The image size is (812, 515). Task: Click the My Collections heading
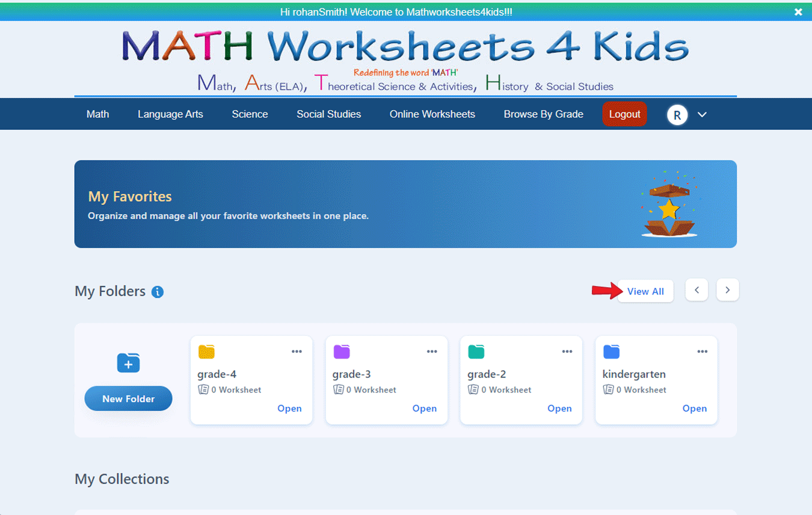[x=122, y=479]
